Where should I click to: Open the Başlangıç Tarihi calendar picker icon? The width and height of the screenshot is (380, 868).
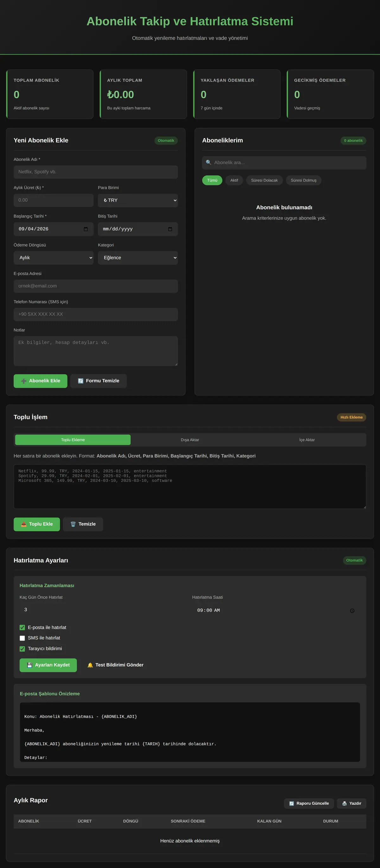pos(85,229)
